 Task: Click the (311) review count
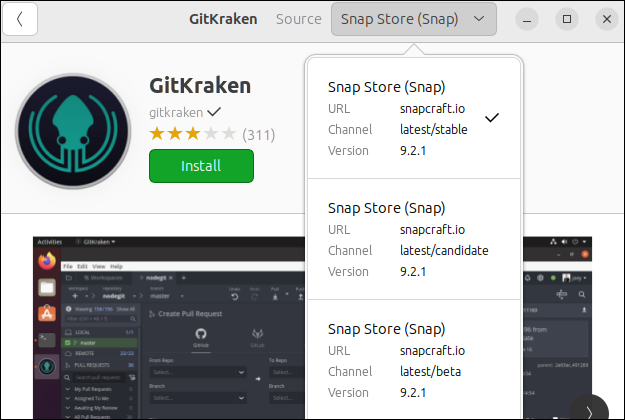[x=259, y=135]
